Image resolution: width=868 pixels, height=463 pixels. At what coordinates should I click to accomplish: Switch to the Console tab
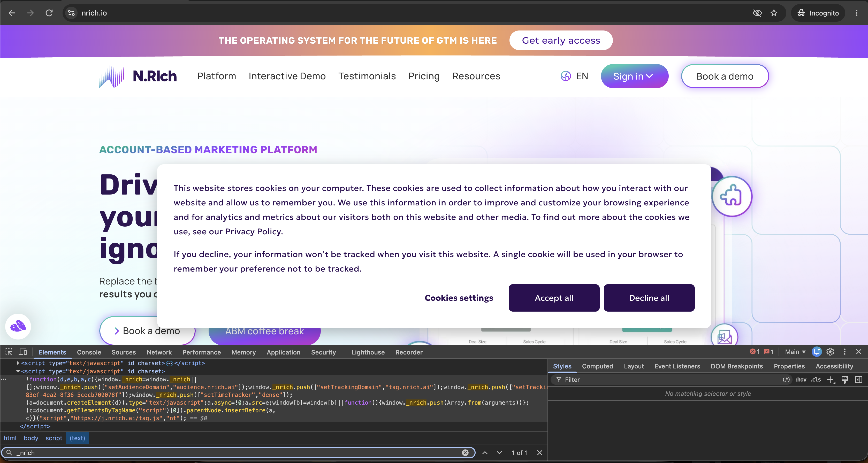pos(89,352)
